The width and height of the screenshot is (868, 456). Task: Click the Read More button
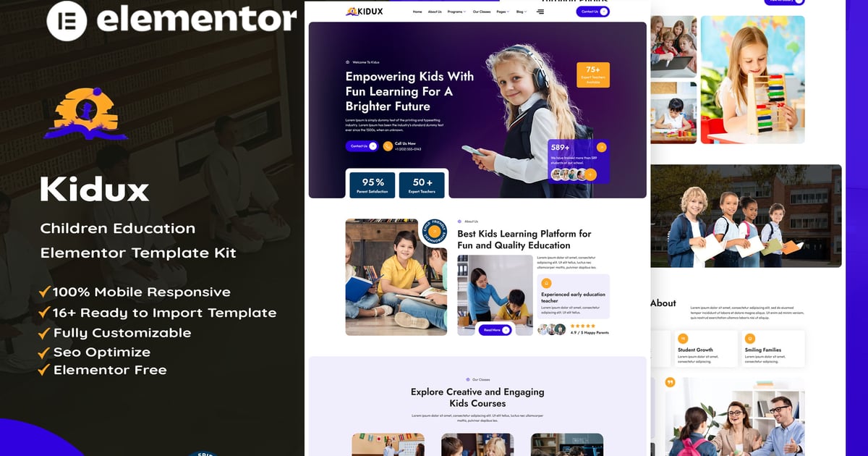pos(495,330)
